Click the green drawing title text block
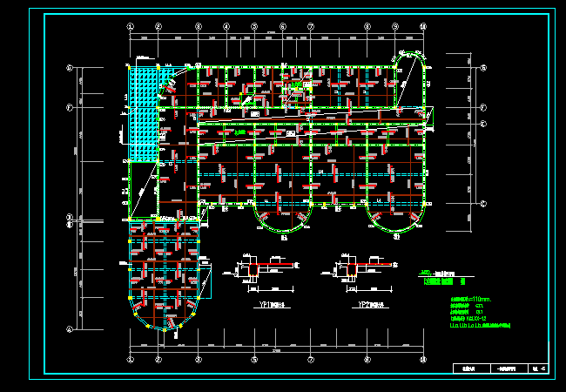Screen dimensions: 566x392 pyautogui.click(x=441, y=280)
